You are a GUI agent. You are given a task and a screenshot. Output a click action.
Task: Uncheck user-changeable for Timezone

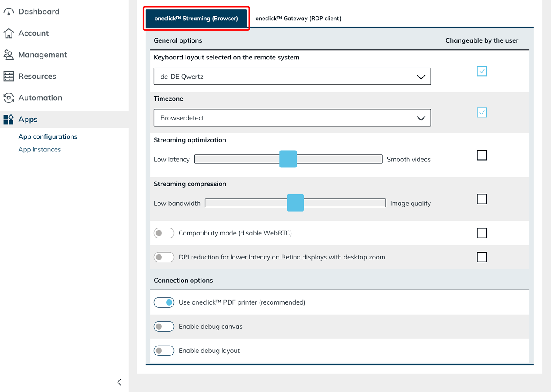(x=482, y=112)
